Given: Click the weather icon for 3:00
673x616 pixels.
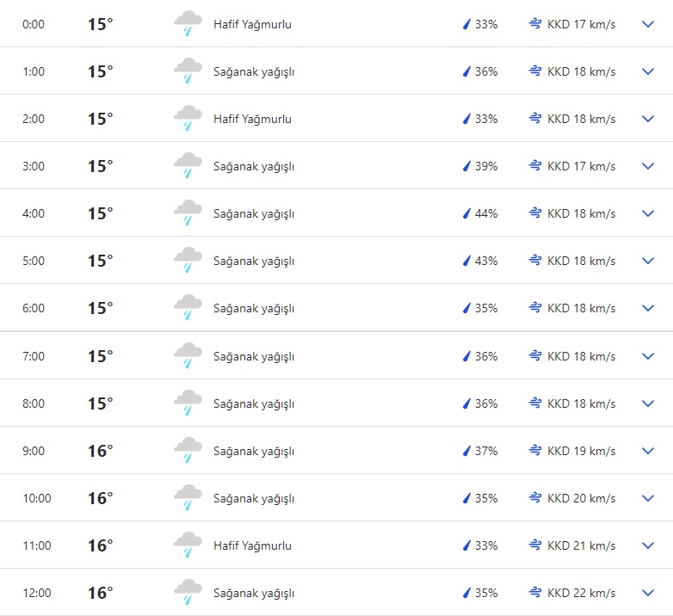Looking at the screenshot, I should [x=188, y=166].
